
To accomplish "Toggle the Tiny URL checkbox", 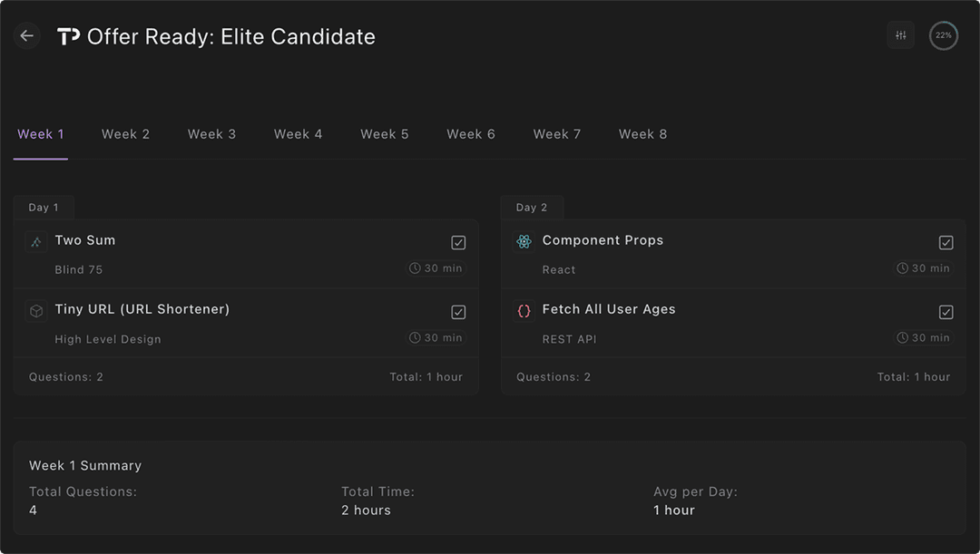I will [458, 312].
